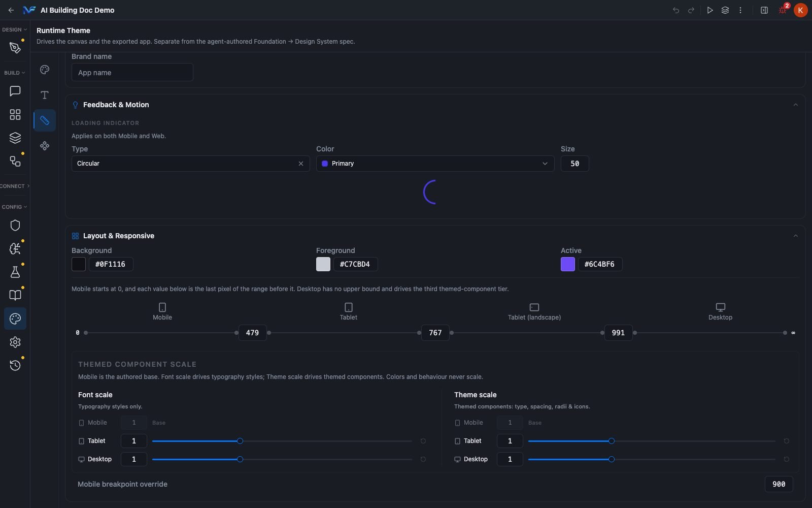This screenshot has width=812, height=508.
Task: Redo the last change
Action: 691,10
